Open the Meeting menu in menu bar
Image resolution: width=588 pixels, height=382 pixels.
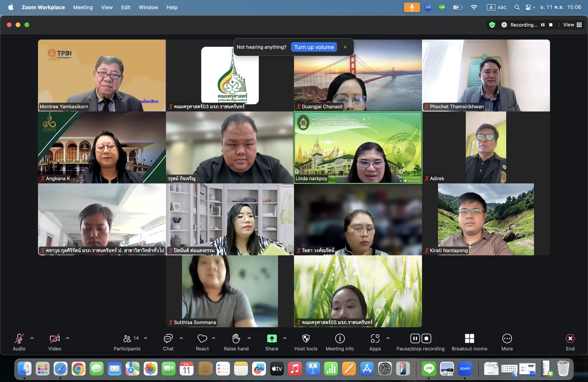click(x=83, y=7)
